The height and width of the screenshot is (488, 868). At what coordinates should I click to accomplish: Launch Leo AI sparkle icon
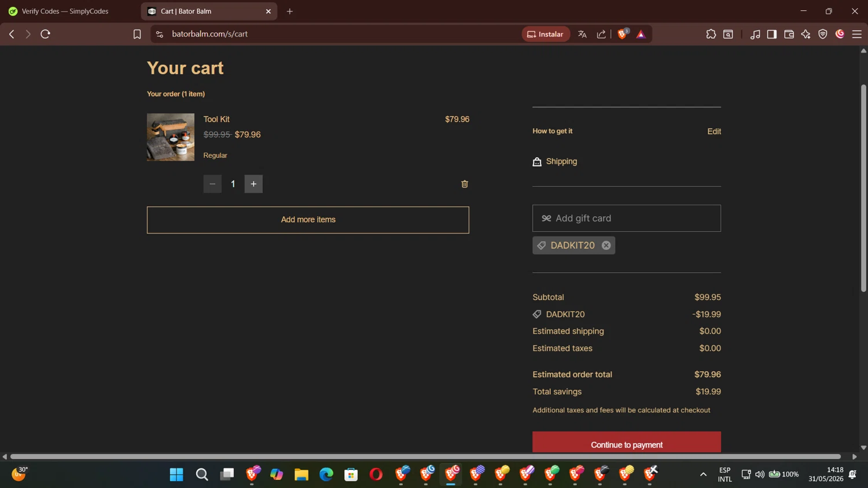pos(806,34)
